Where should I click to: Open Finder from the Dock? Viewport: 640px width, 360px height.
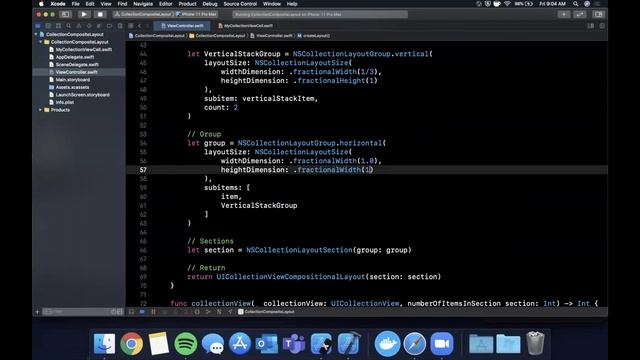tap(104, 343)
